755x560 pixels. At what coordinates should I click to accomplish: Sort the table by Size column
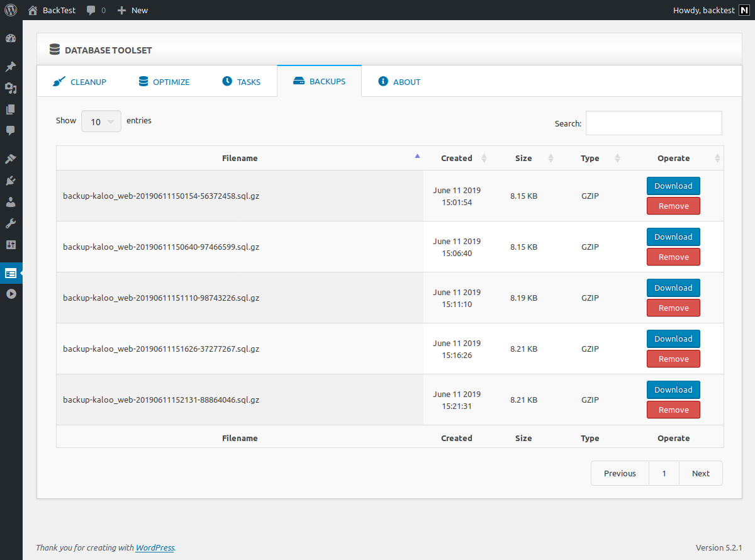pos(523,159)
